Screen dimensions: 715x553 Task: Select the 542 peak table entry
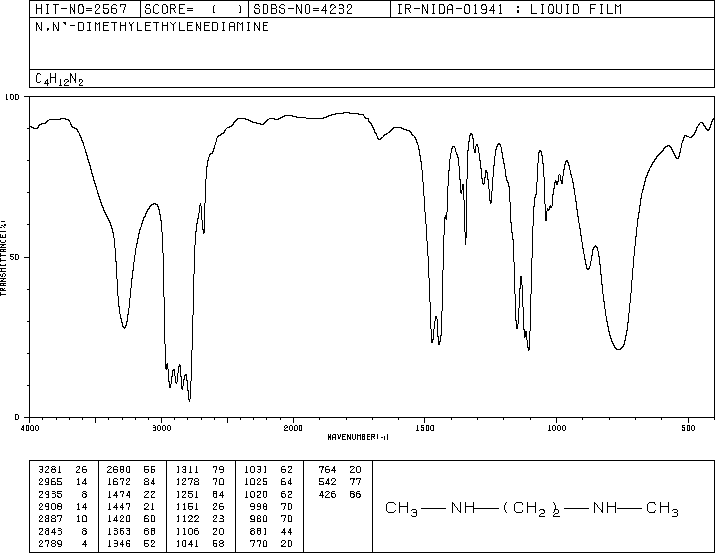(327, 482)
